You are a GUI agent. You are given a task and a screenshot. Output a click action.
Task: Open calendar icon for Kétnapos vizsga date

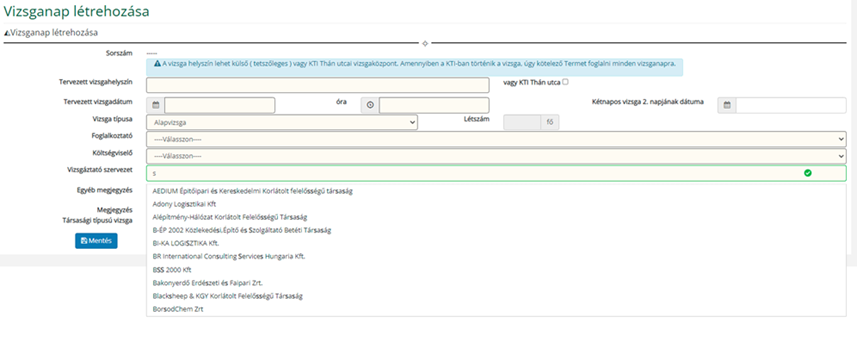727,105
